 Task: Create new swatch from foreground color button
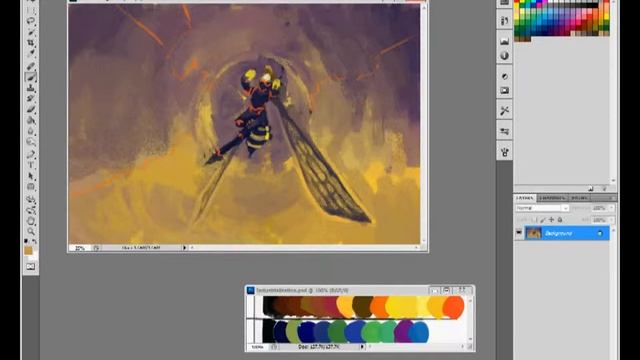pyautogui.click(x=591, y=189)
